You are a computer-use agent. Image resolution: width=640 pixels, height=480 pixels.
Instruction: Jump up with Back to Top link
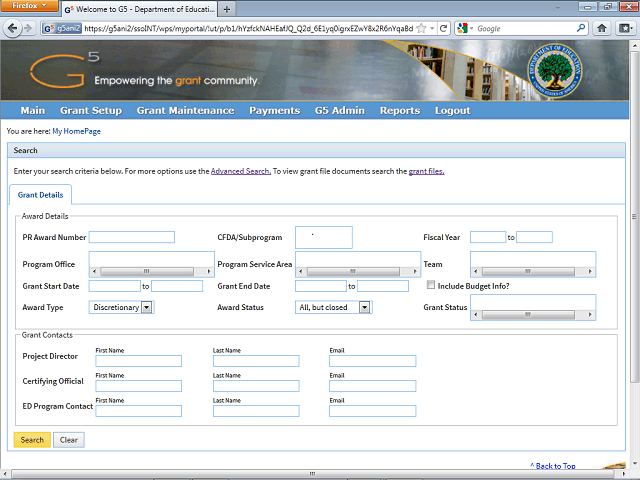[x=553, y=466]
